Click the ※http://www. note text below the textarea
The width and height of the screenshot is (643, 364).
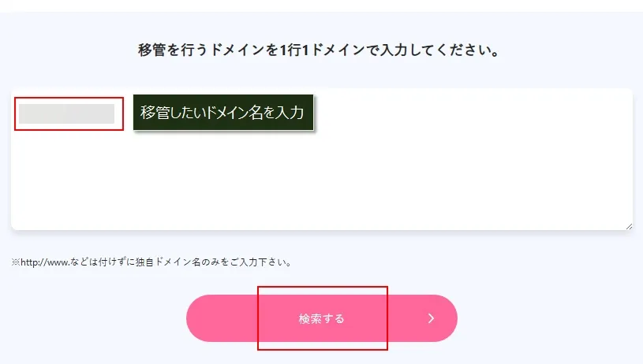151,262
